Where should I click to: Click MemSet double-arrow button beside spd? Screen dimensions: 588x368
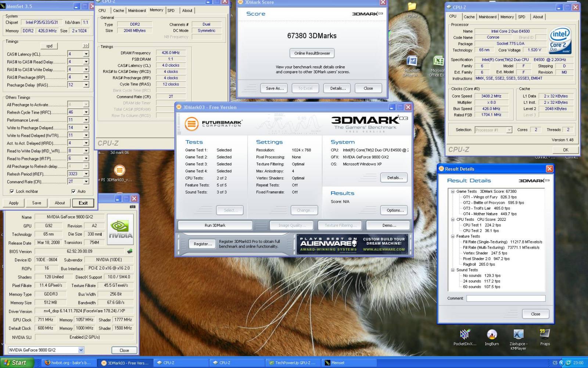pos(86,46)
